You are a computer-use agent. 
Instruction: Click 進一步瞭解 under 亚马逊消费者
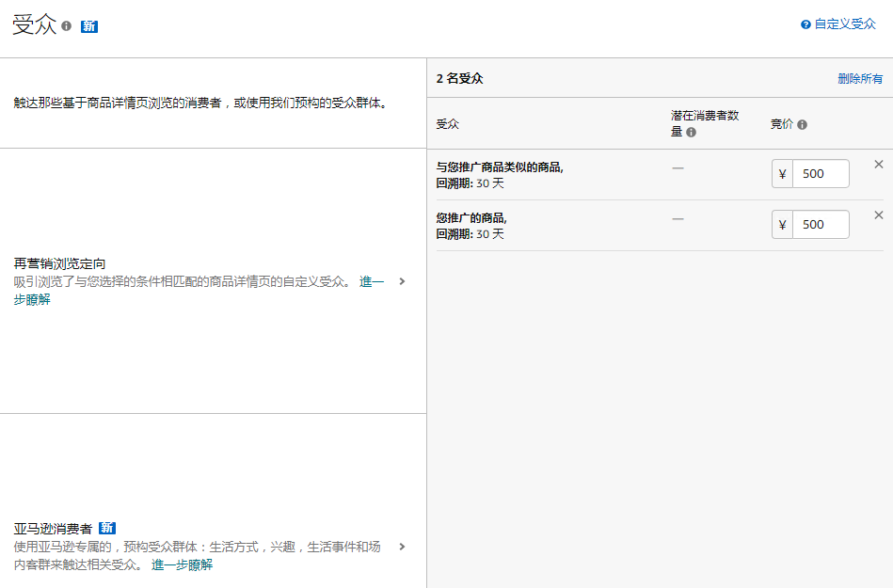tap(181, 564)
